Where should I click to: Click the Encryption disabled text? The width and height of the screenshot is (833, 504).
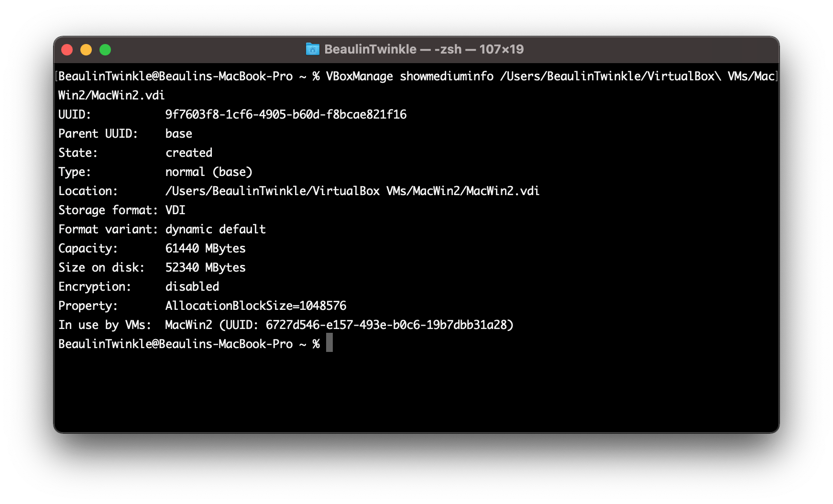click(x=192, y=286)
